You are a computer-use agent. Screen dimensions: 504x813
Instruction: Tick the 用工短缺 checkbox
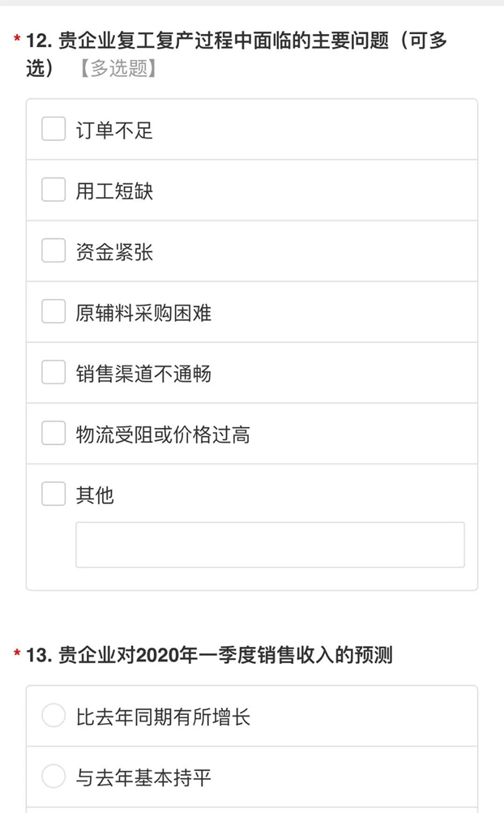(53, 190)
